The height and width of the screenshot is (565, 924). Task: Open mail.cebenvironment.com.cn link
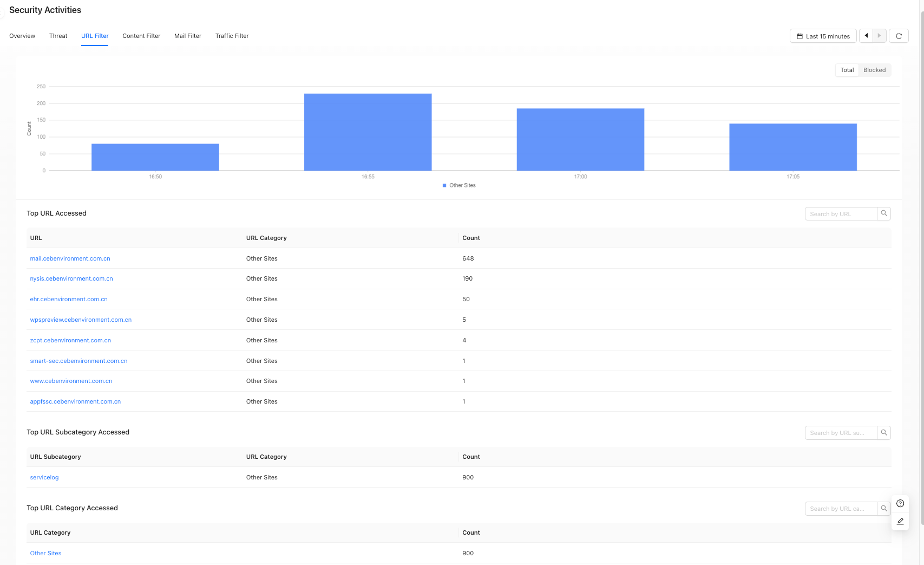(x=70, y=258)
